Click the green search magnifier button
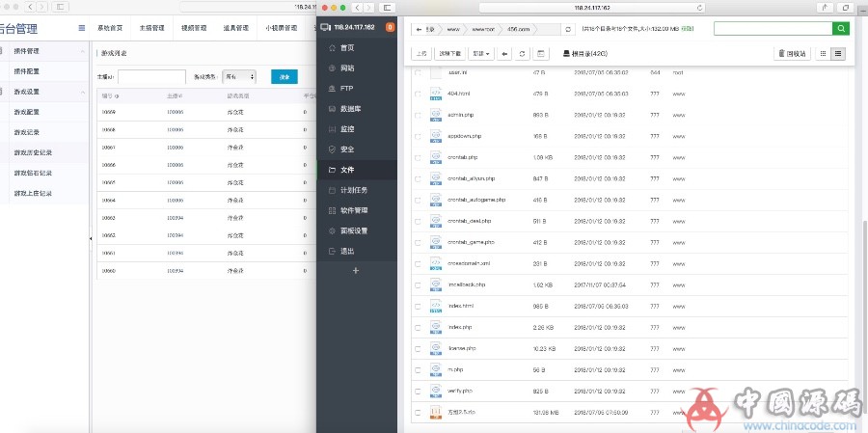 pos(841,29)
